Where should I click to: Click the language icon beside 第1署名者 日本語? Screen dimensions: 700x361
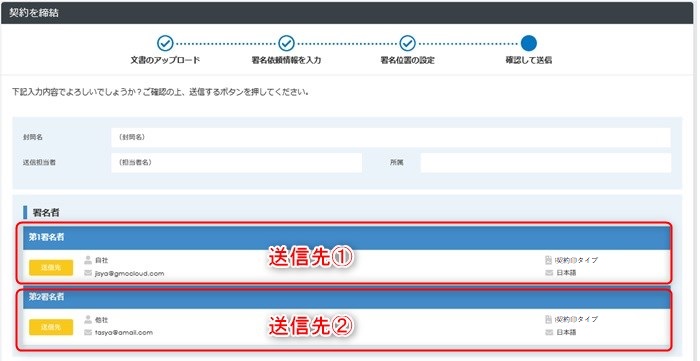(x=549, y=273)
